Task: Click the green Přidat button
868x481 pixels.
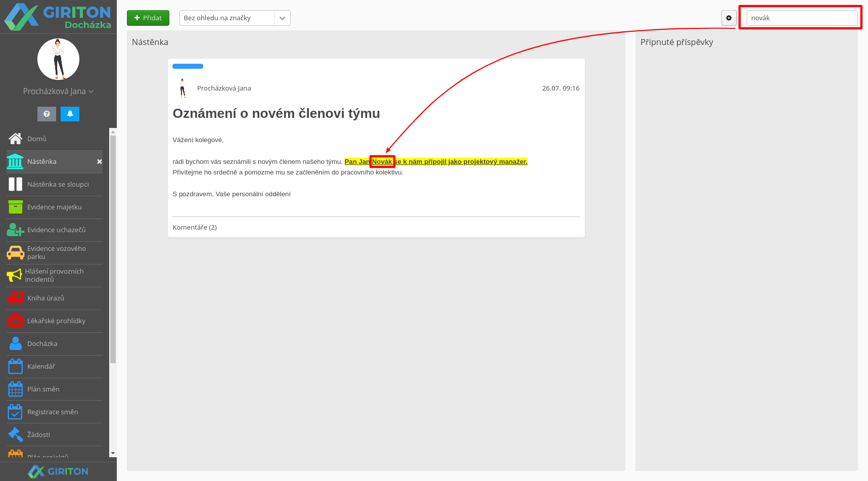Action: click(148, 18)
